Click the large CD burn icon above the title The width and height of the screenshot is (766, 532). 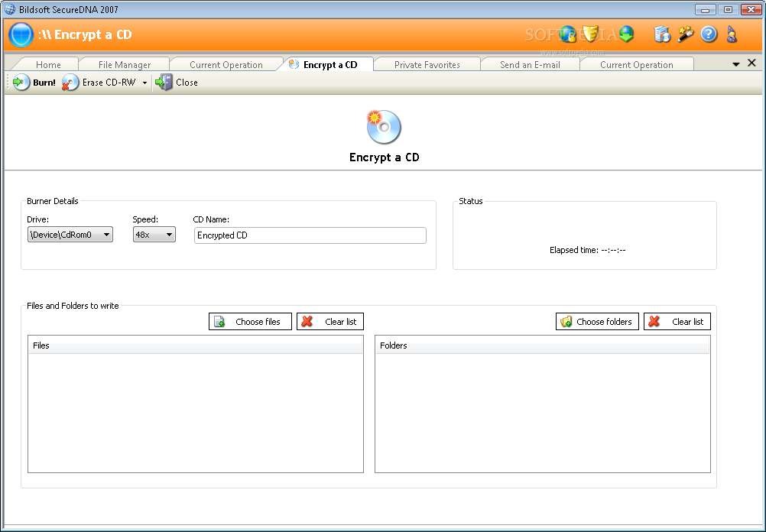pos(384,127)
